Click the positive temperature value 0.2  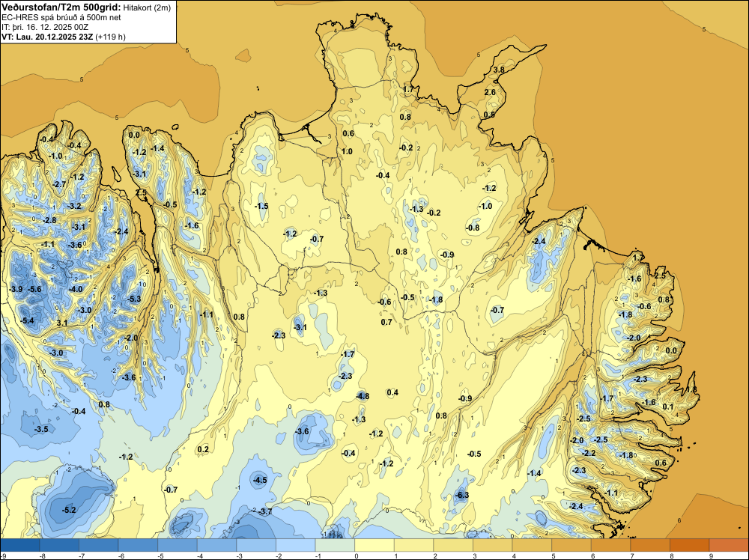203,449
